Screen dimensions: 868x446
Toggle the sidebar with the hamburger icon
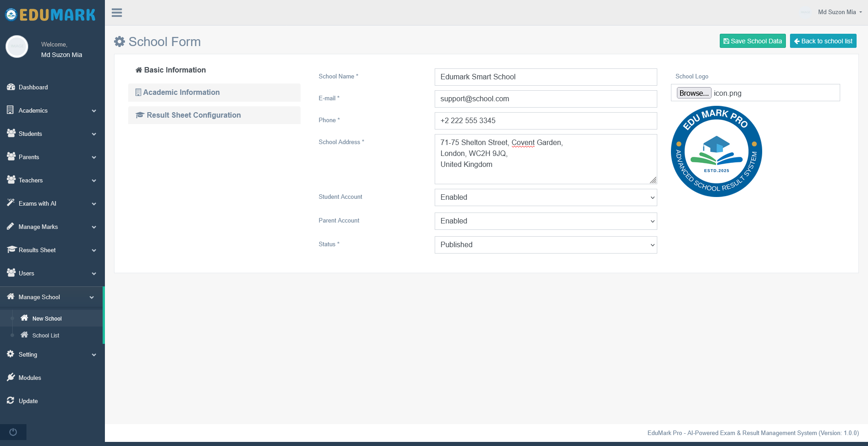[117, 12]
